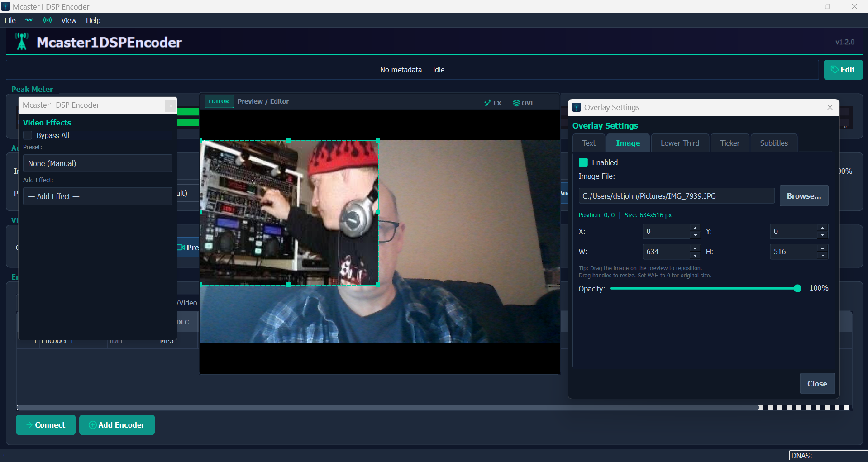The width and height of the screenshot is (868, 462).
Task: Click the plus icon on Add Encoder button
Action: [92, 425]
